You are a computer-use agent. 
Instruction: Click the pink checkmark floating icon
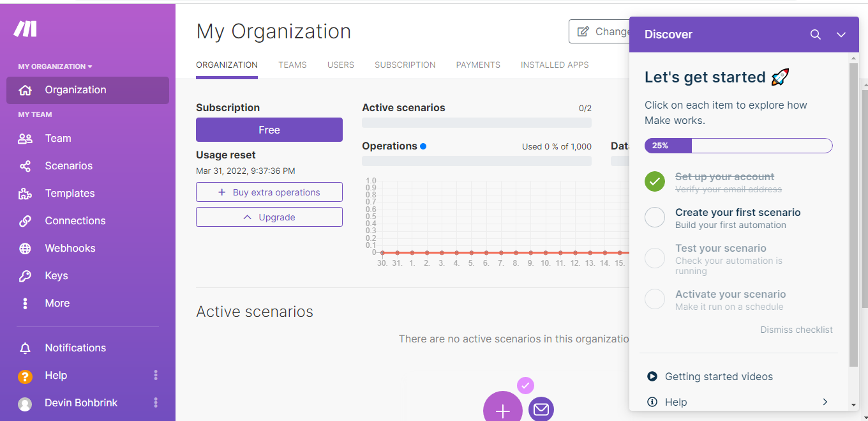525,386
